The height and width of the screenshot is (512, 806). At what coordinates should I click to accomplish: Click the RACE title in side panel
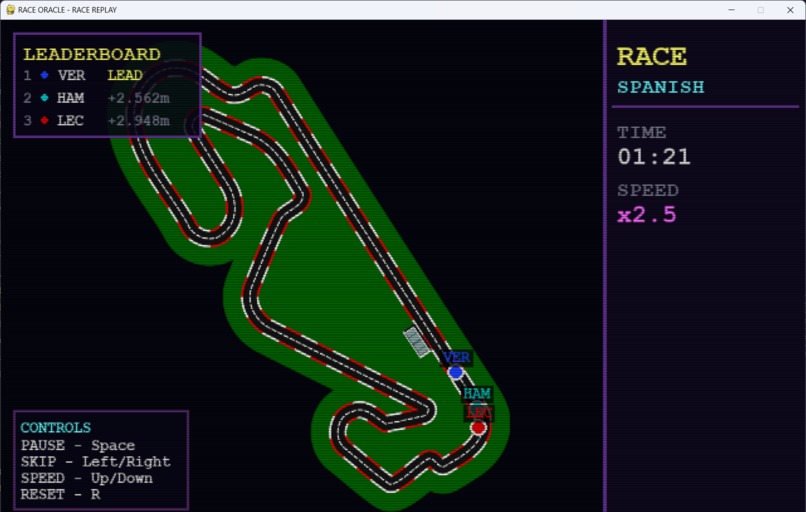pyautogui.click(x=651, y=57)
